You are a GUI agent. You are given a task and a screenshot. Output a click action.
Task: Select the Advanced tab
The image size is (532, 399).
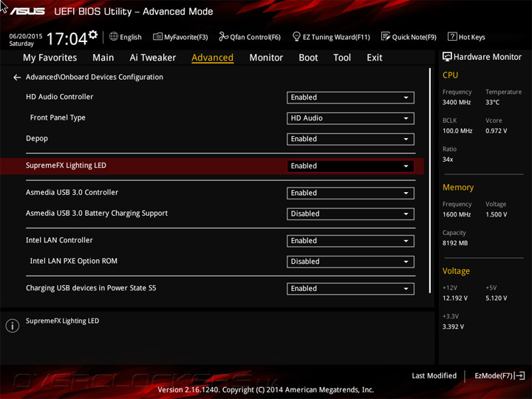(212, 58)
